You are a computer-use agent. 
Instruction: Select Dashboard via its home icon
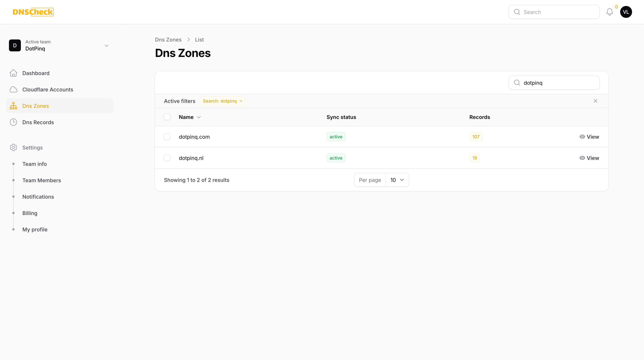point(13,73)
